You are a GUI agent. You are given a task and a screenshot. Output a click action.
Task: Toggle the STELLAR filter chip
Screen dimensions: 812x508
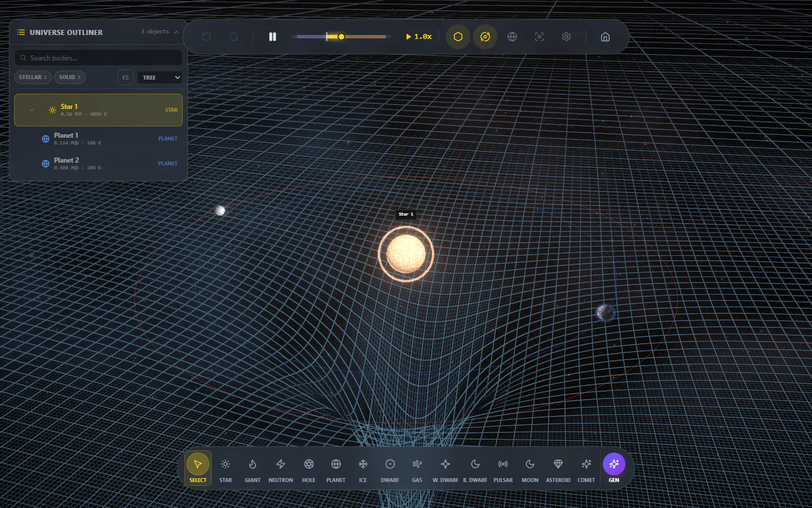(x=33, y=77)
